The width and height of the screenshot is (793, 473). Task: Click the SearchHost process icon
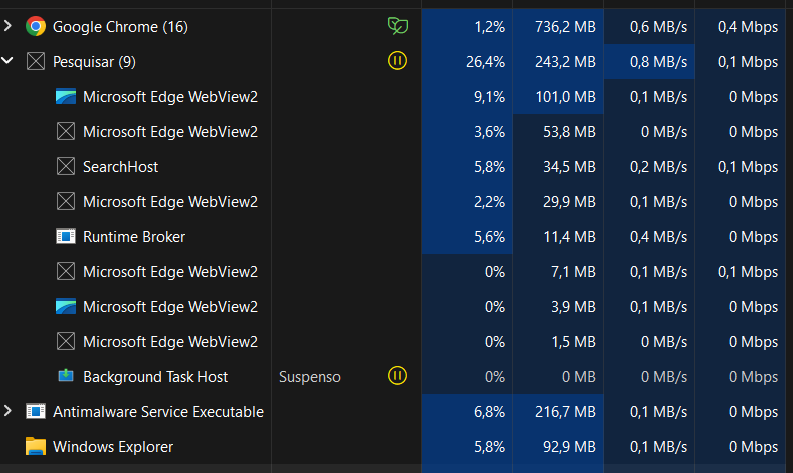66,166
